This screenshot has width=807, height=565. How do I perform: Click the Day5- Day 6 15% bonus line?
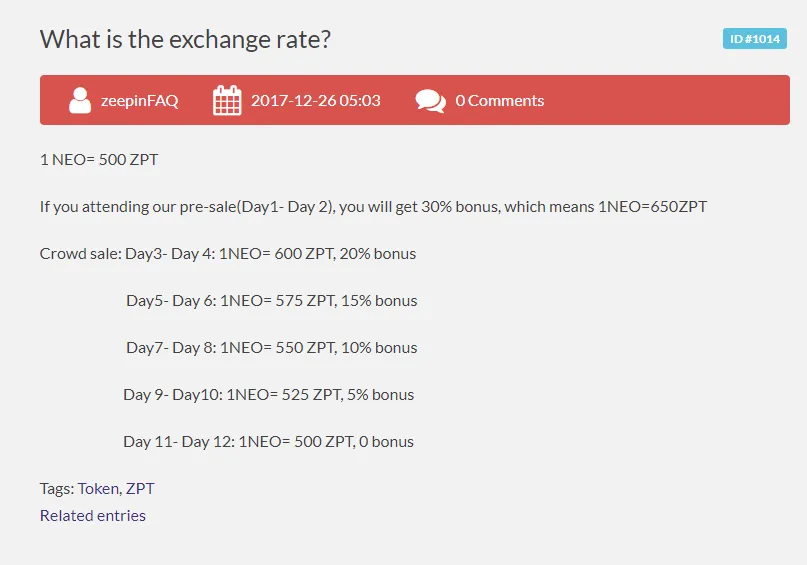(x=272, y=301)
